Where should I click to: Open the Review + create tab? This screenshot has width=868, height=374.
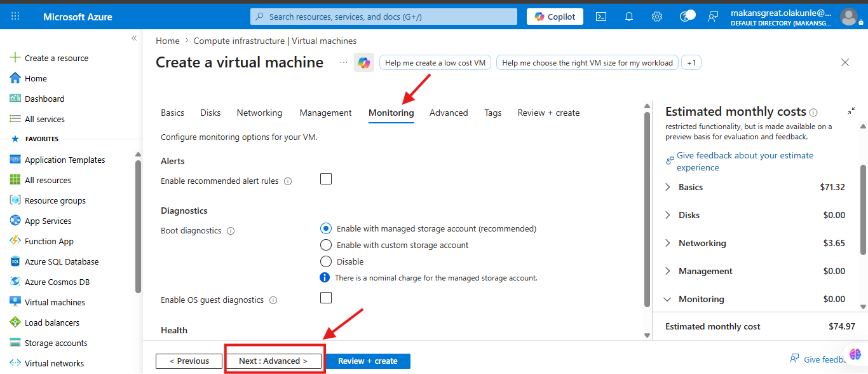548,113
